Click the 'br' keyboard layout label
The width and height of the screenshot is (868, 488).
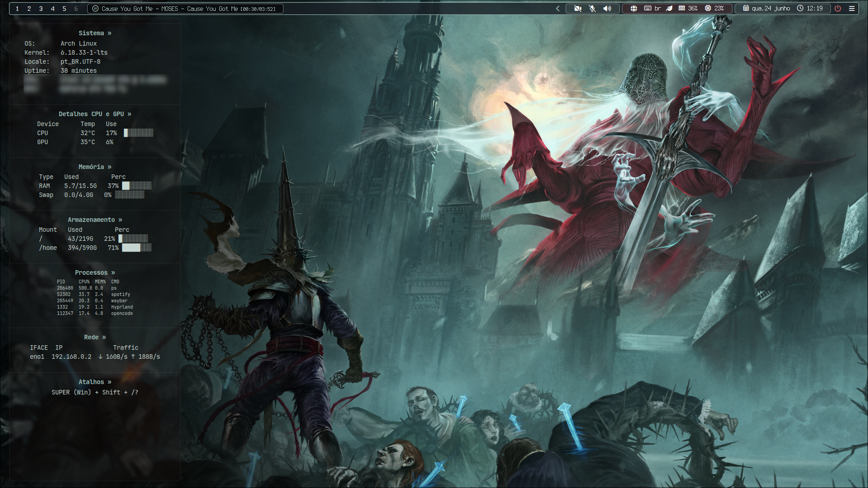tap(658, 9)
